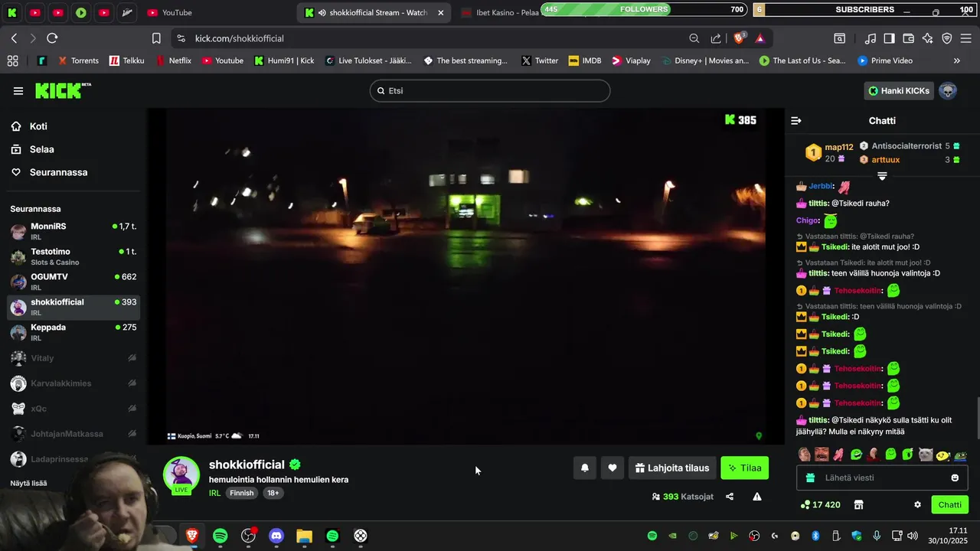
Task: Click the 17 420 channel points balance
Action: 820,504
